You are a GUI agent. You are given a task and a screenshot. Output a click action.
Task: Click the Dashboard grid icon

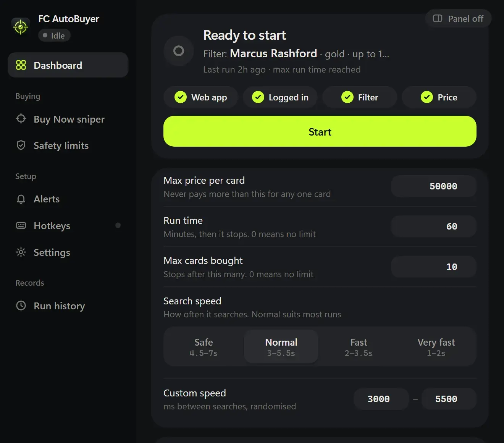click(x=21, y=65)
